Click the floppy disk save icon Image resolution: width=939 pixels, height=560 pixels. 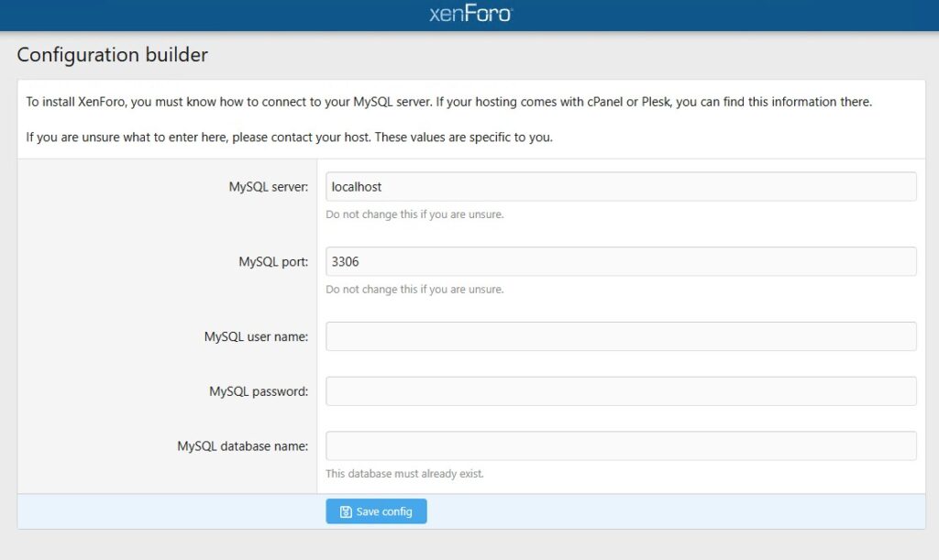[x=346, y=511]
